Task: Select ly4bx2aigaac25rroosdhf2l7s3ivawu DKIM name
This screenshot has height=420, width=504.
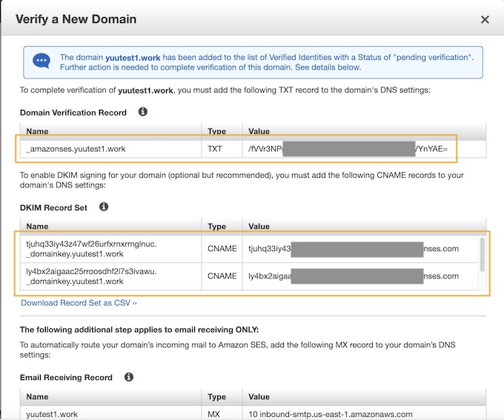Action: click(x=91, y=276)
